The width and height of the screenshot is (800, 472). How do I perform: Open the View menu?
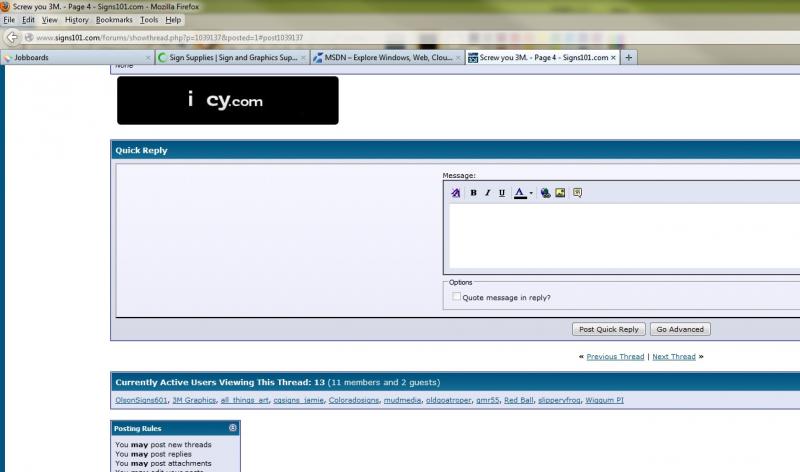click(49, 20)
